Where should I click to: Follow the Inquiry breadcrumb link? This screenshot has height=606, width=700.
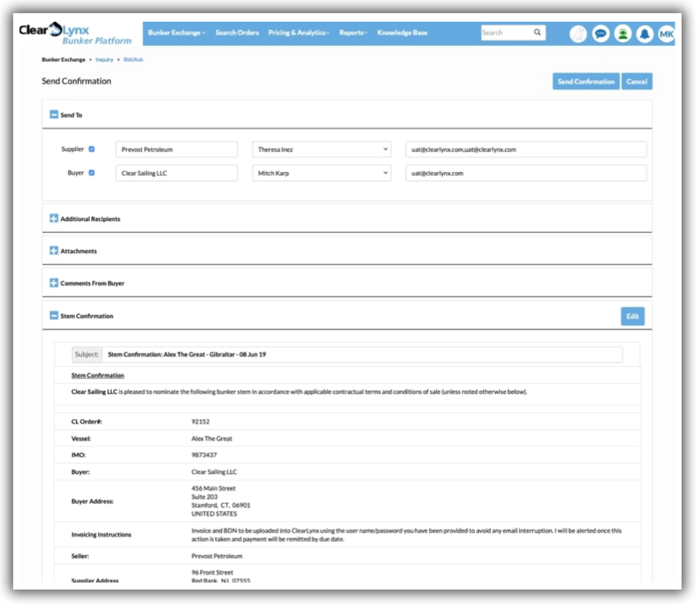[105, 59]
